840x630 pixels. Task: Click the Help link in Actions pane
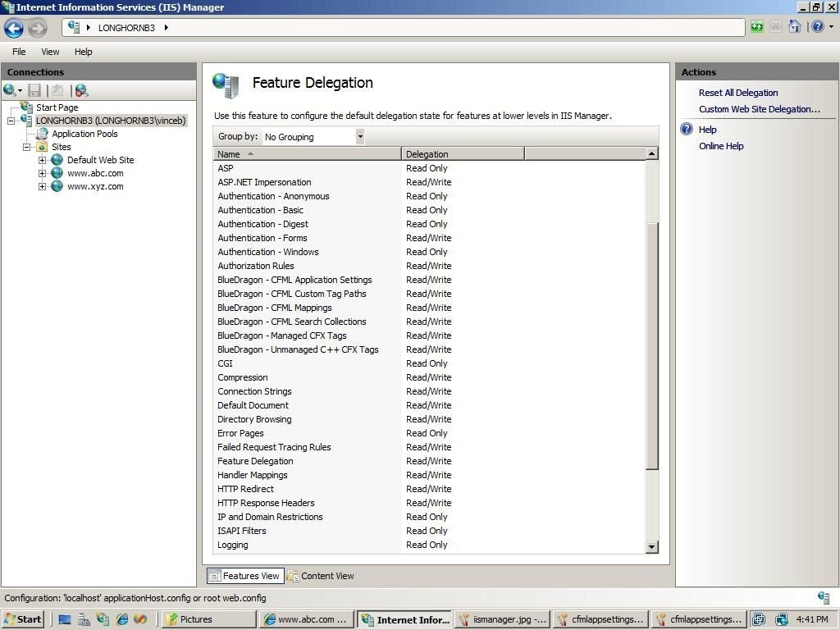(707, 129)
